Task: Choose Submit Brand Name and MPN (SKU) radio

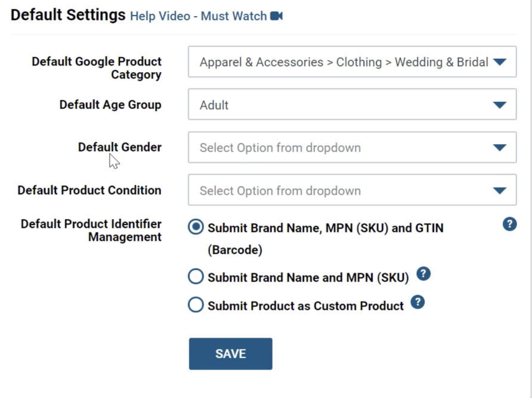Action: coord(196,276)
